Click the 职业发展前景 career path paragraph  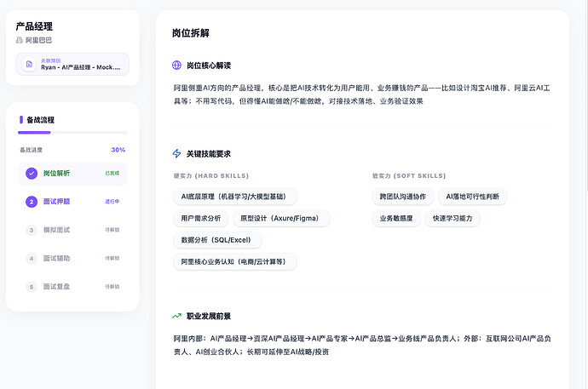[362, 346]
